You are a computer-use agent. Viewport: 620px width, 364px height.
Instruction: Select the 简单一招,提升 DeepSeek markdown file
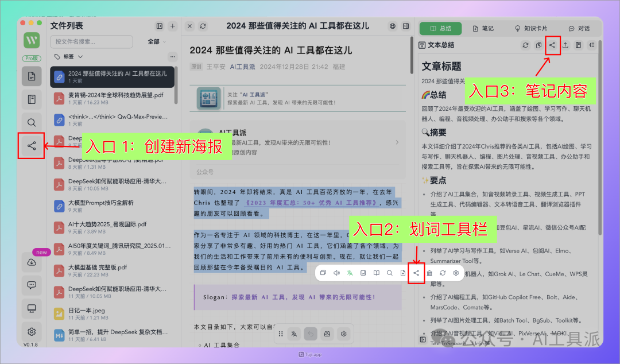113,335
